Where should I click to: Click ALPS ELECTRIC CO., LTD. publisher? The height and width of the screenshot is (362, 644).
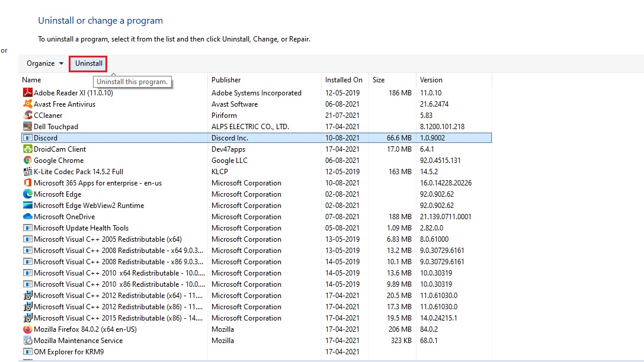click(250, 127)
